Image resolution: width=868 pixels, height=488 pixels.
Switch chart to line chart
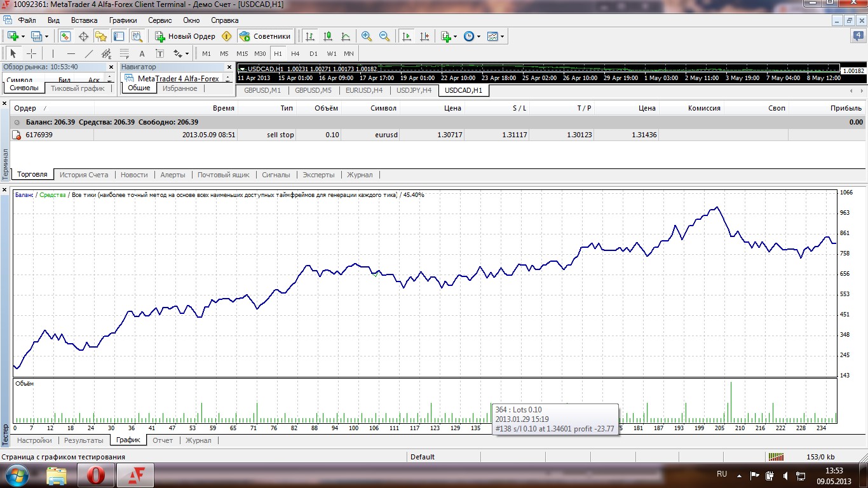(x=346, y=36)
